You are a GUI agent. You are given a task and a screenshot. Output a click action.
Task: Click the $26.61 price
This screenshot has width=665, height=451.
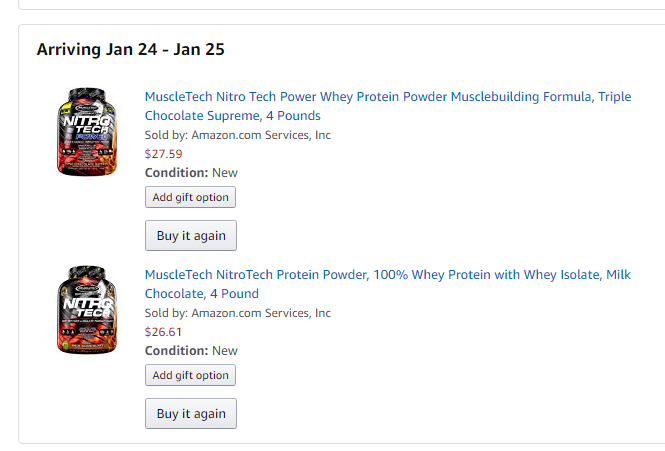pos(164,332)
